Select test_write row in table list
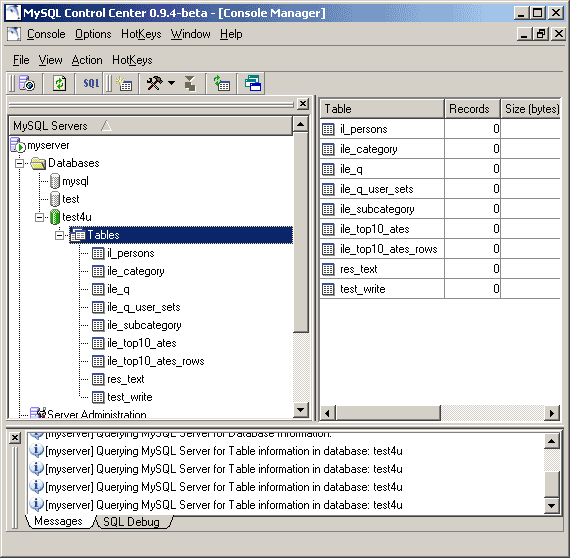The width and height of the screenshot is (570, 558). 440,289
